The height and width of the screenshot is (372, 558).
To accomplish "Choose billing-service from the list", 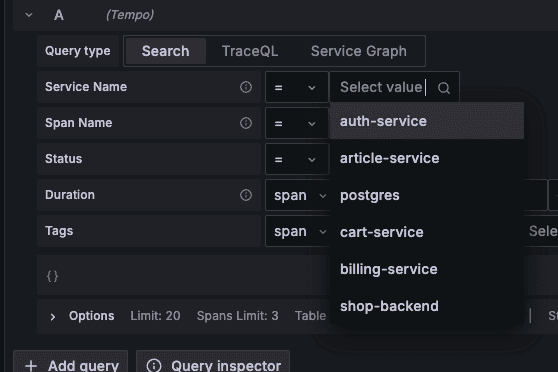I will pyautogui.click(x=427, y=269).
